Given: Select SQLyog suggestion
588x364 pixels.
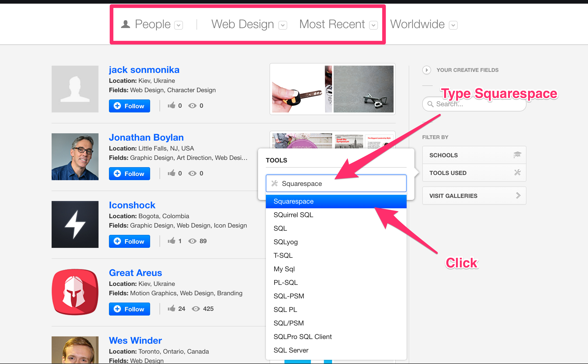Looking at the screenshot, I should pyautogui.click(x=336, y=242).
